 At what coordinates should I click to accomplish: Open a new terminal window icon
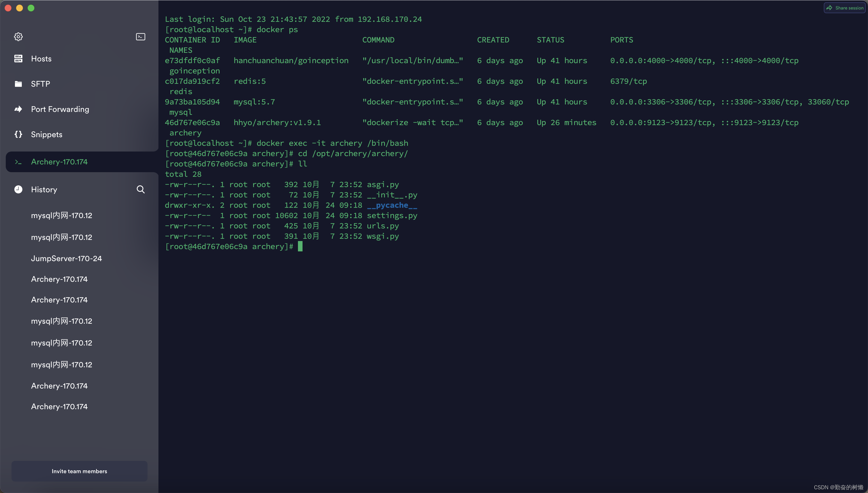pyautogui.click(x=140, y=36)
